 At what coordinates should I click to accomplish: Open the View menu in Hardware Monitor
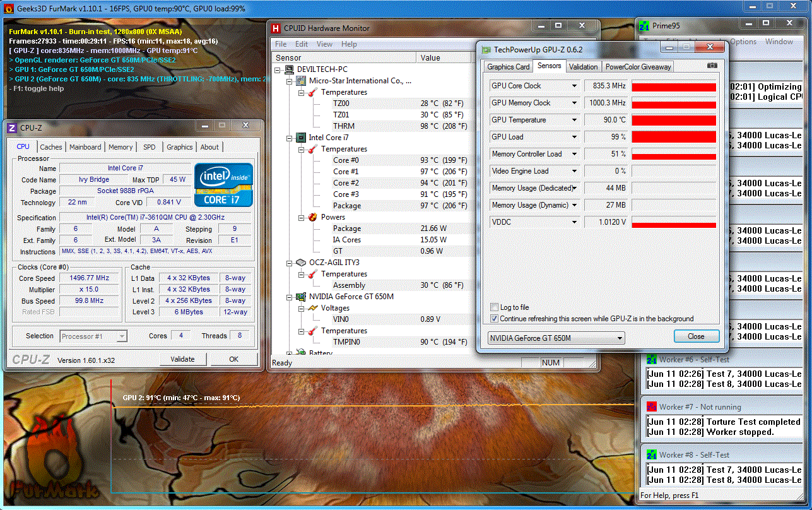pyautogui.click(x=324, y=44)
